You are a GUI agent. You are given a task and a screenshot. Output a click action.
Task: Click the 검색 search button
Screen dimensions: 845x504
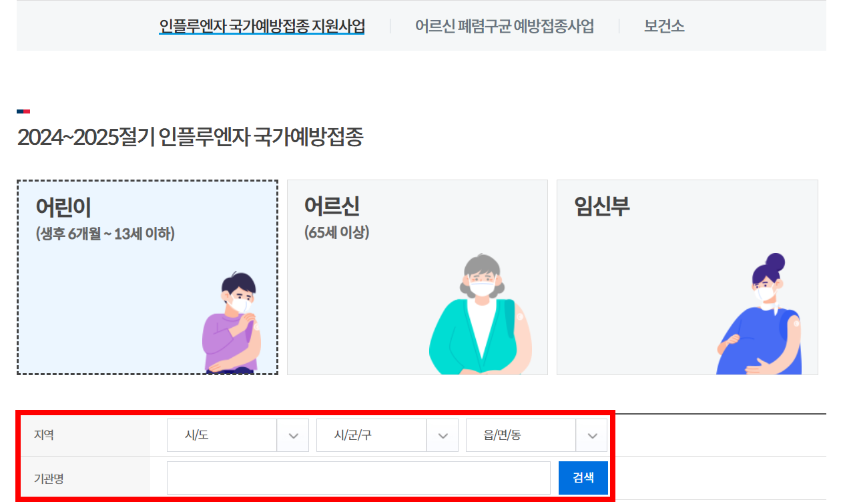[583, 477]
